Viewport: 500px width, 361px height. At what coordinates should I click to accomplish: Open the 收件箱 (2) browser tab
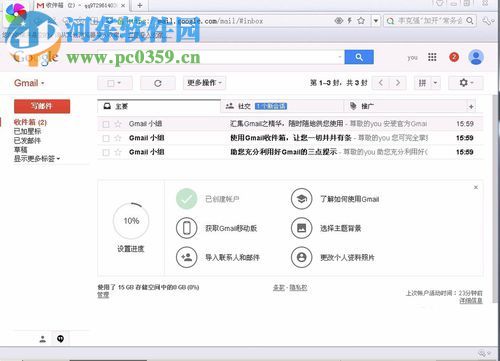[x=81, y=5]
